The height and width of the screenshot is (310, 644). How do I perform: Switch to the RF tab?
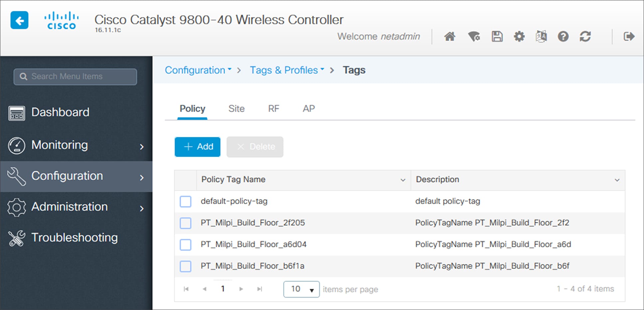tap(274, 109)
